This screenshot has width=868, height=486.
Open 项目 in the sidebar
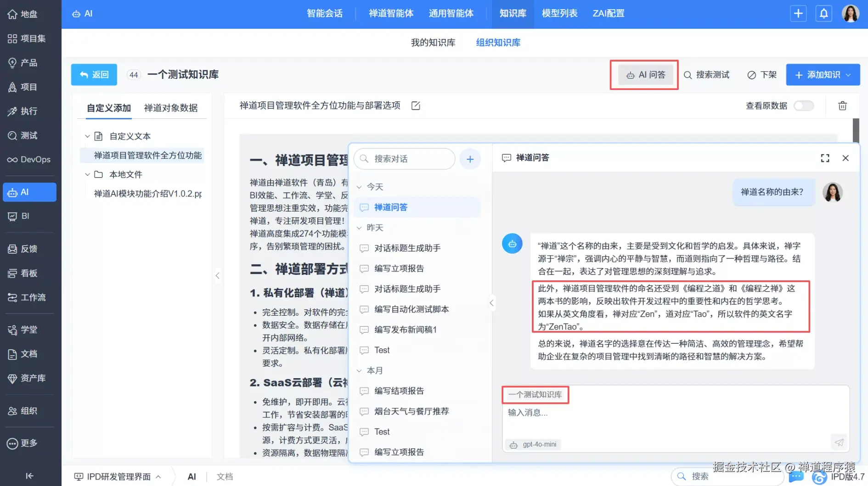(x=23, y=87)
